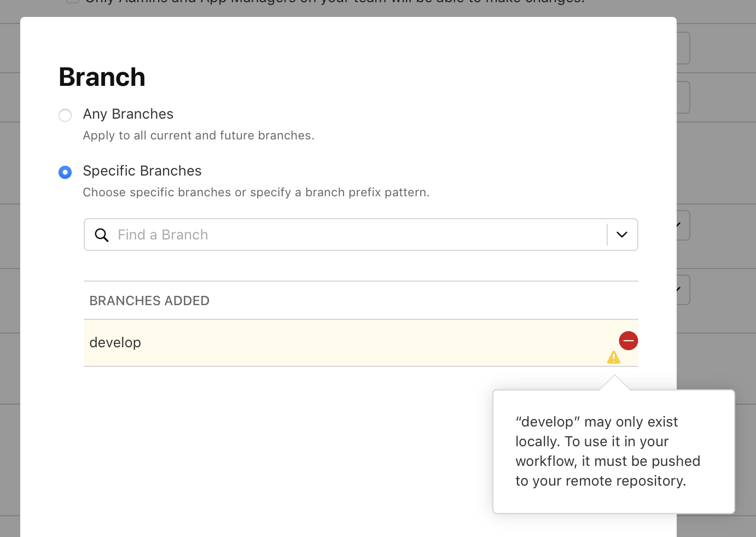Select the Any Branches radio button
The width and height of the screenshot is (756, 537).
(x=65, y=115)
